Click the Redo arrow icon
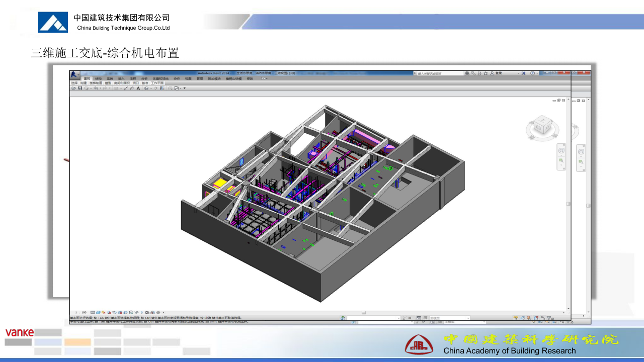The image size is (644, 362). (x=105, y=88)
